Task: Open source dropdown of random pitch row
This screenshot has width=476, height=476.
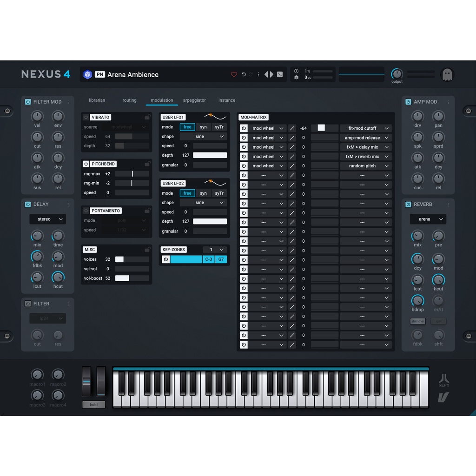Action: 267,166
